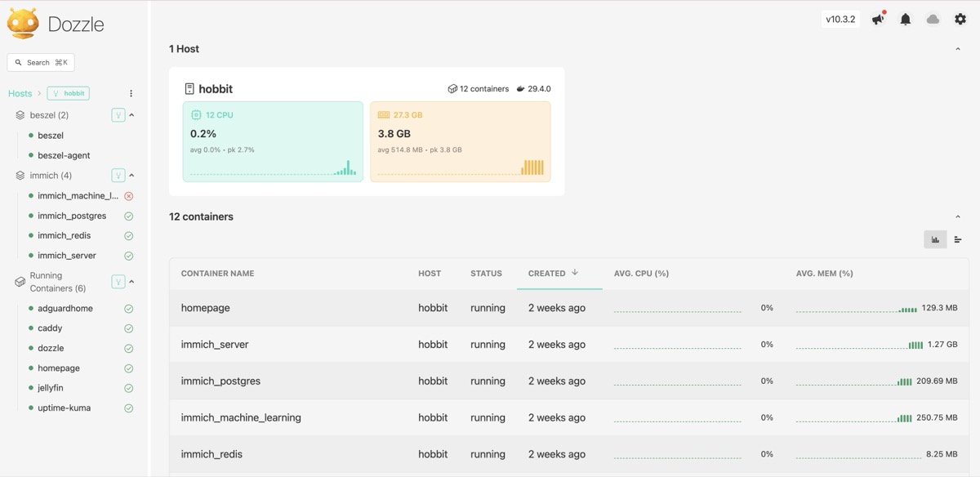Click the Dozzle mascot logo
980x477 pixels.
(23, 23)
